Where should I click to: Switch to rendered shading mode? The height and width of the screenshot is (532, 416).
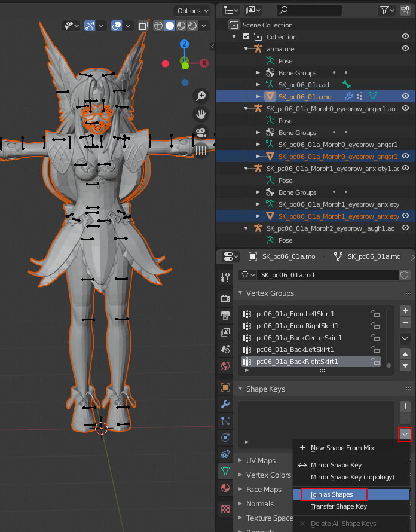192,26
